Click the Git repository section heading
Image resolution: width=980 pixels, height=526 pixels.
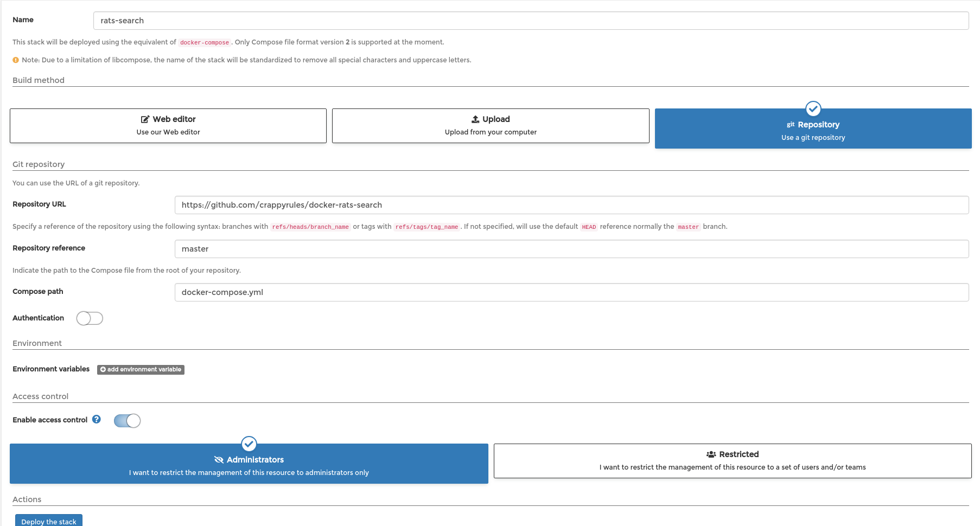pyautogui.click(x=39, y=164)
